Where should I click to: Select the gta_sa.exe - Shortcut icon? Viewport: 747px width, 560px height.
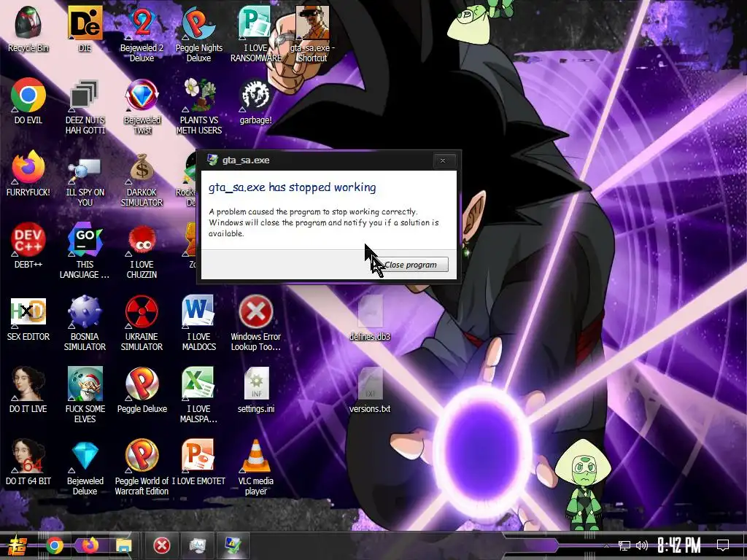point(312,23)
